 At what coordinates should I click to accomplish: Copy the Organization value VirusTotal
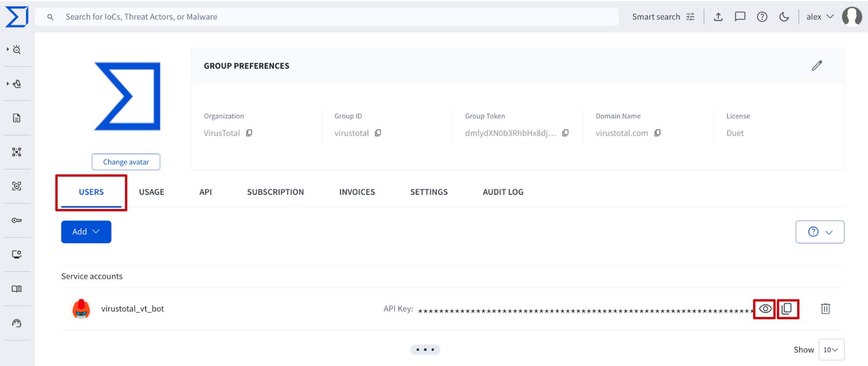(249, 133)
